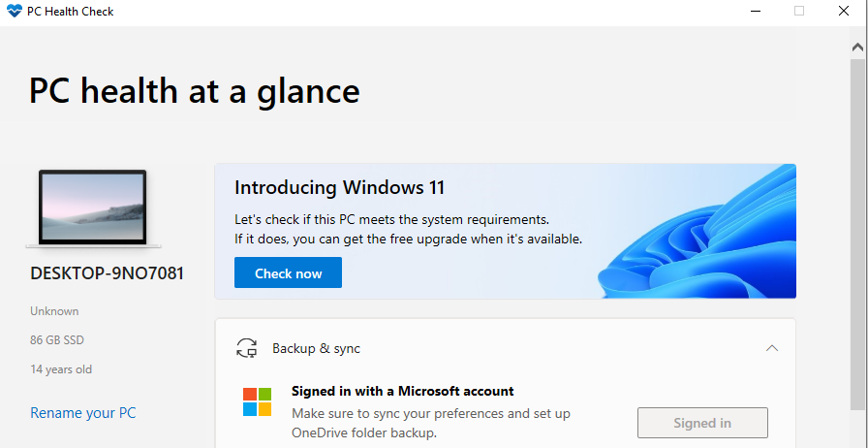This screenshot has width=868, height=448.
Task: Click the scrollbar up arrow
Action: coord(858,48)
